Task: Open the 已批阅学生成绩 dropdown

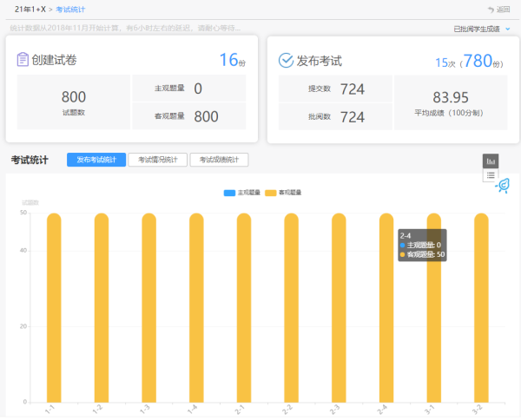Action: tap(481, 30)
